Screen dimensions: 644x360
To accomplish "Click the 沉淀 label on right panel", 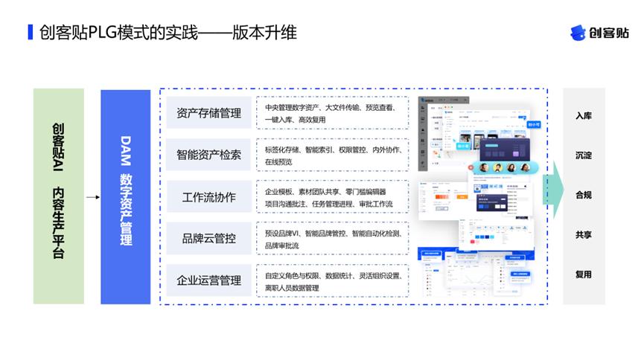I will (584, 155).
